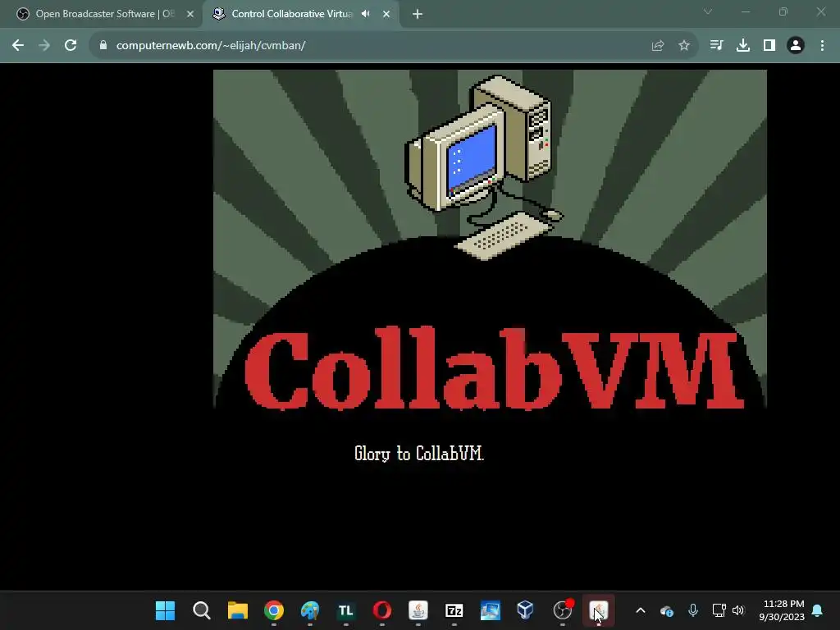This screenshot has width=840, height=630.
Task: Open the Paint icon in the taskbar
Action: click(309, 610)
